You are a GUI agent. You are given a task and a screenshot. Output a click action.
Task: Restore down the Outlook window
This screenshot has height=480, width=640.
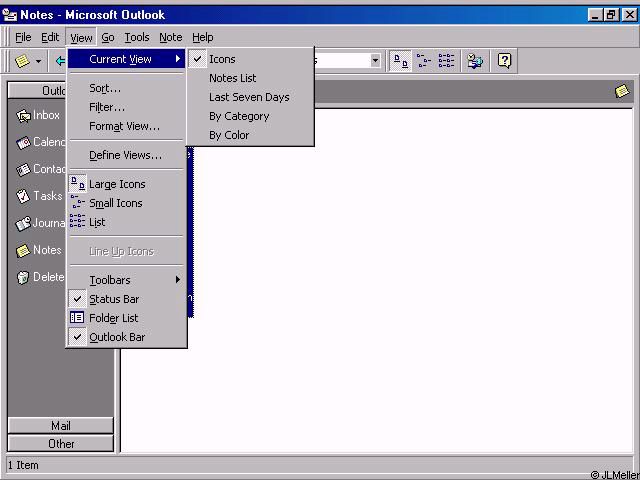[611, 15]
